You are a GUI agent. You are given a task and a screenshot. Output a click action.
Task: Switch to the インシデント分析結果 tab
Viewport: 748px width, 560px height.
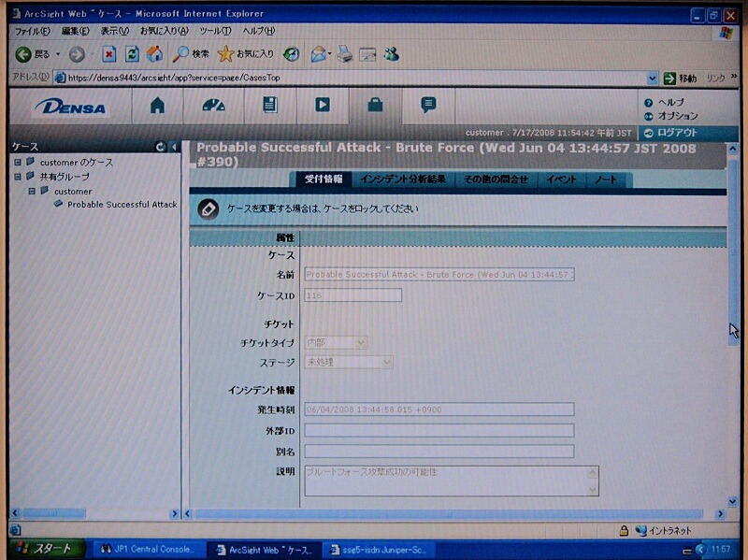pos(403,179)
